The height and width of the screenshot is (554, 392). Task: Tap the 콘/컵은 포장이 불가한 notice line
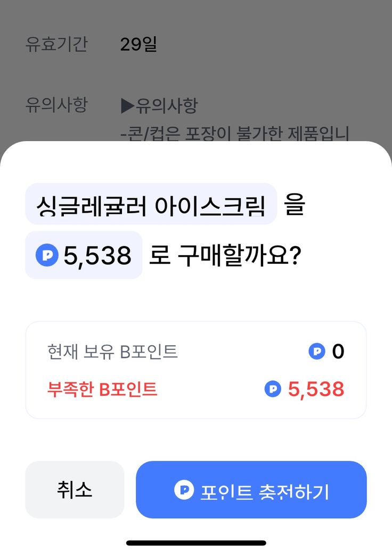pyautogui.click(x=234, y=133)
